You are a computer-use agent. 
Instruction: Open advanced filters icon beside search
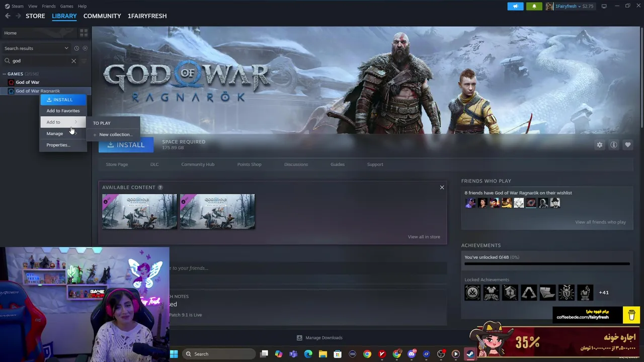(x=84, y=61)
